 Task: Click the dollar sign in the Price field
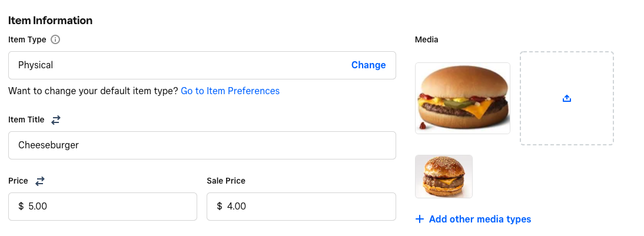[21, 207]
